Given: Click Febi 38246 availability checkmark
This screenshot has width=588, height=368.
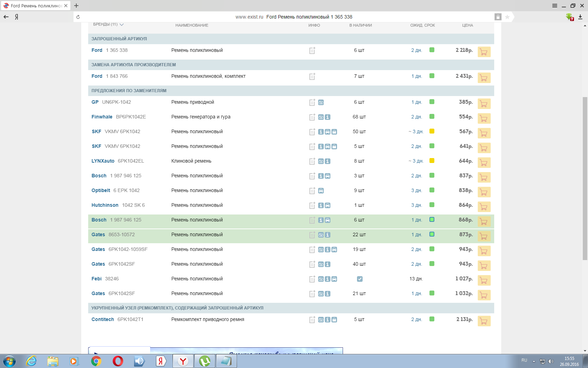Looking at the screenshot, I should [360, 279].
